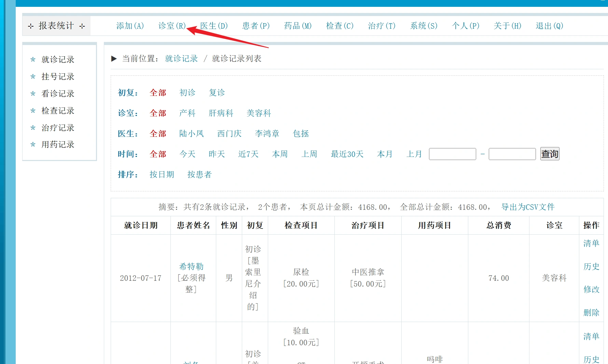
Task: Click 添加(A) in the top navigation
Action: [130, 26]
